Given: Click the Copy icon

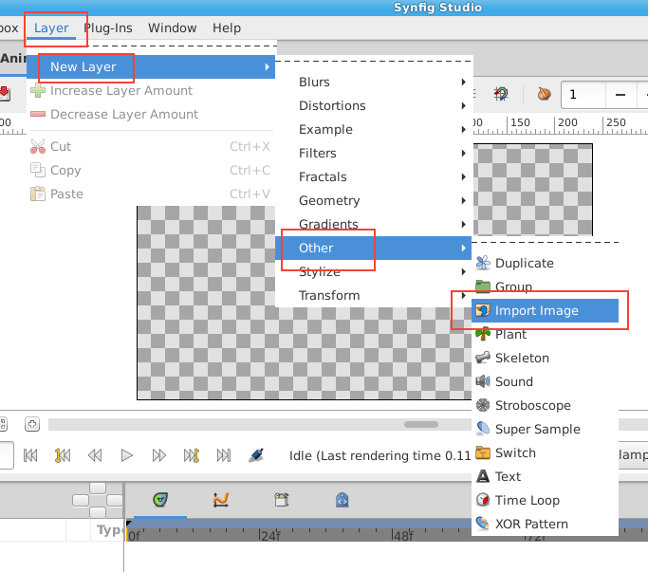Looking at the screenshot, I should click(38, 170).
